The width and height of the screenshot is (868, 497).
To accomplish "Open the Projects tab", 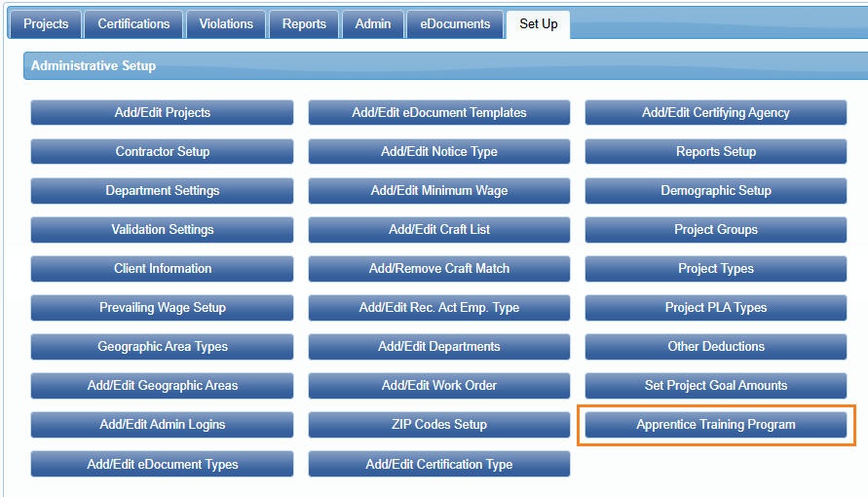I will (46, 24).
